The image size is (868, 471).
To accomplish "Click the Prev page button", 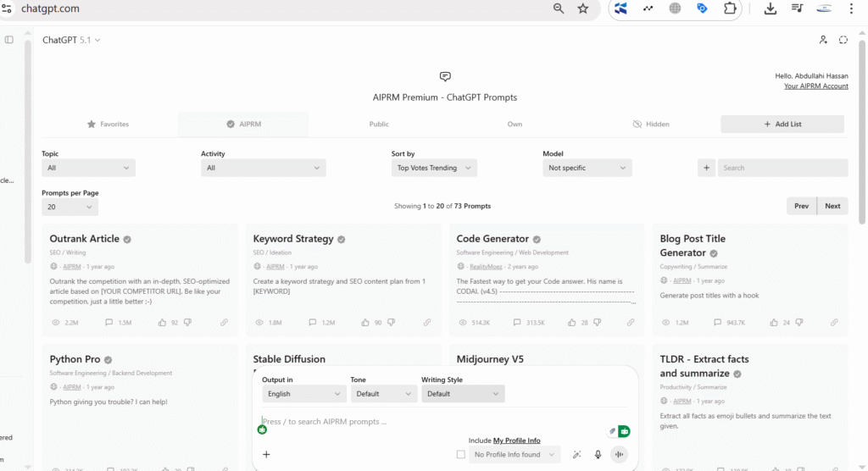I will (x=802, y=206).
